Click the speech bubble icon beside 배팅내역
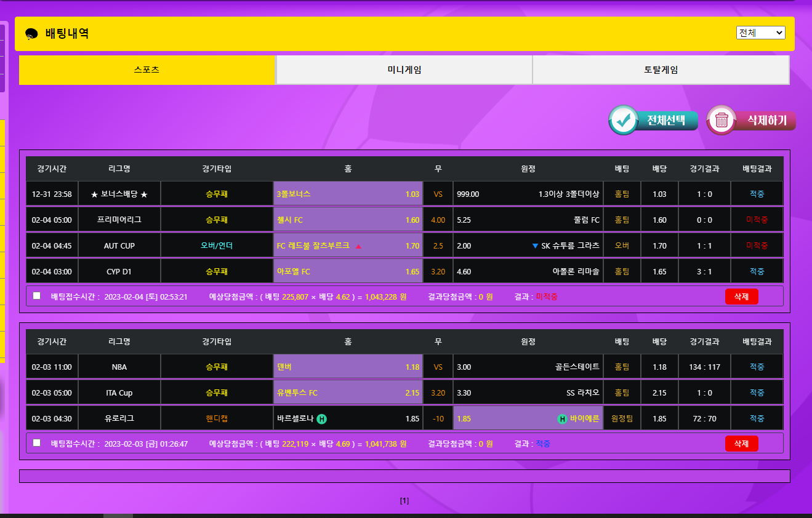The image size is (812, 518). coord(32,34)
